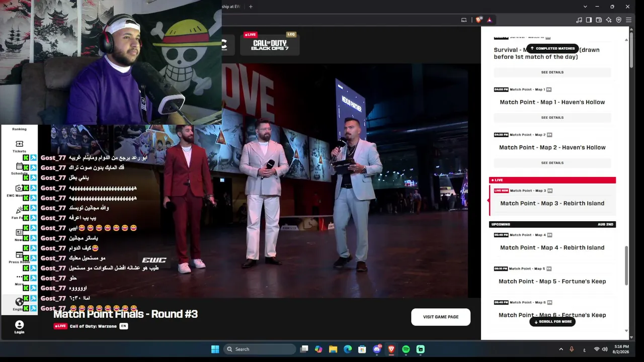Open Spotify from the taskbar
This screenshot has height=362, width=644.
406,349
